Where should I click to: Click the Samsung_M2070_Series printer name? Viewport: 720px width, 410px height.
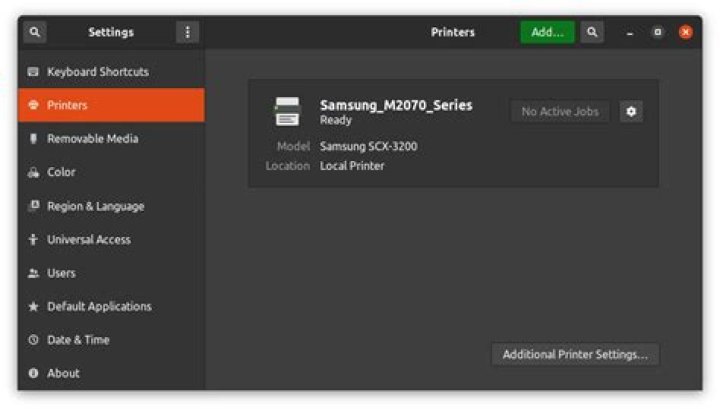coord(396,105)
